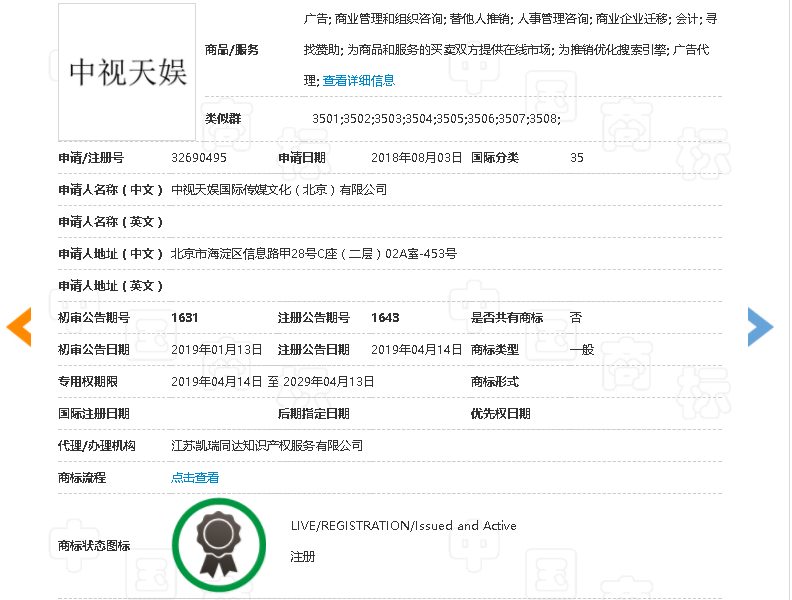Click the similar group codes starting 3501
This screenshot has width=792, height=600.
[x=436, y=119]
